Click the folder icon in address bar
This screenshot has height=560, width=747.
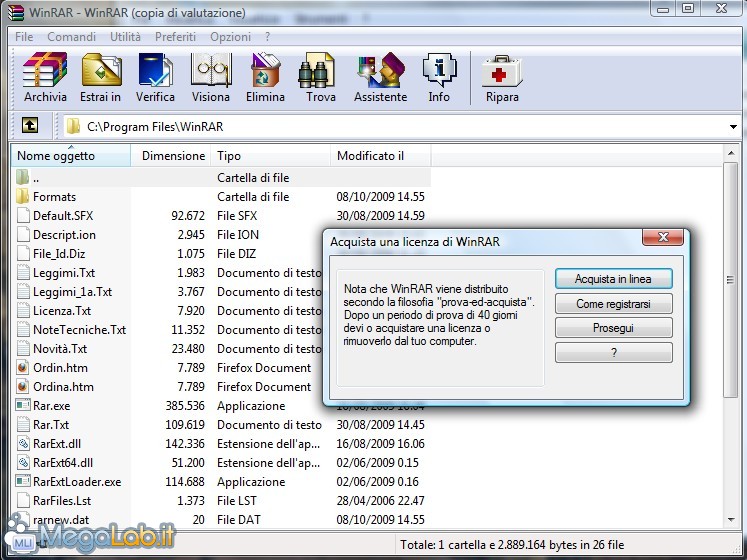pyautogui.click(x=73, y=126)
